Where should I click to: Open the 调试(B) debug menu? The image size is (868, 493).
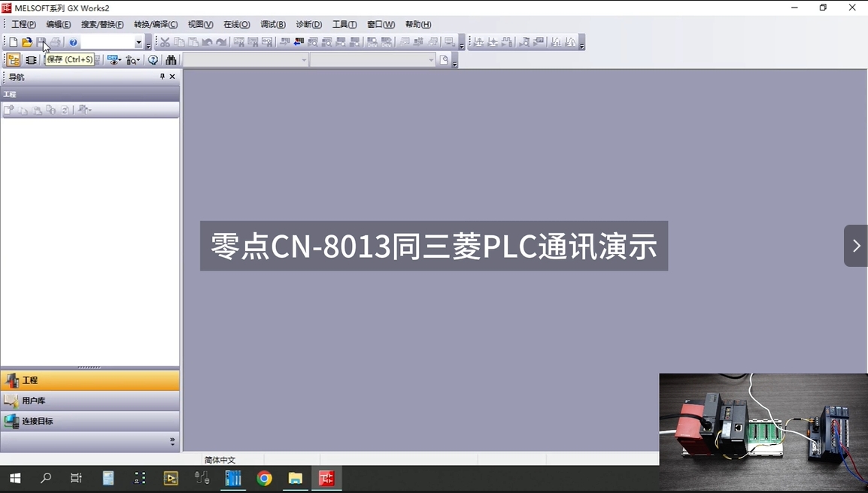point(273,24)
